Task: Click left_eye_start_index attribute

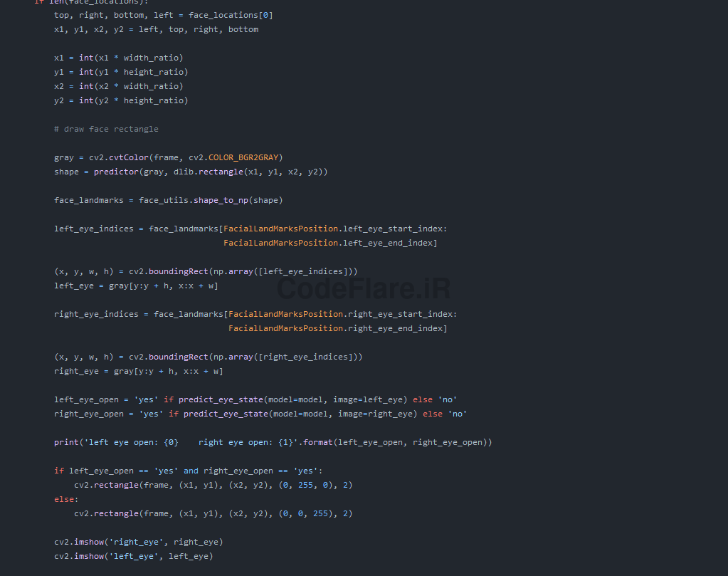Action: click(x=394, y=229)
